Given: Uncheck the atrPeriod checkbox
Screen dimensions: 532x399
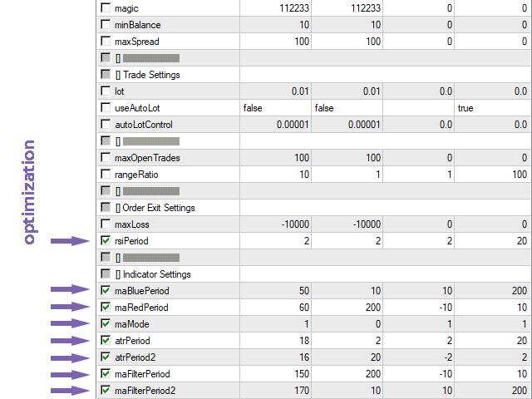Looking at the screenshot, I should pos(106,340).
